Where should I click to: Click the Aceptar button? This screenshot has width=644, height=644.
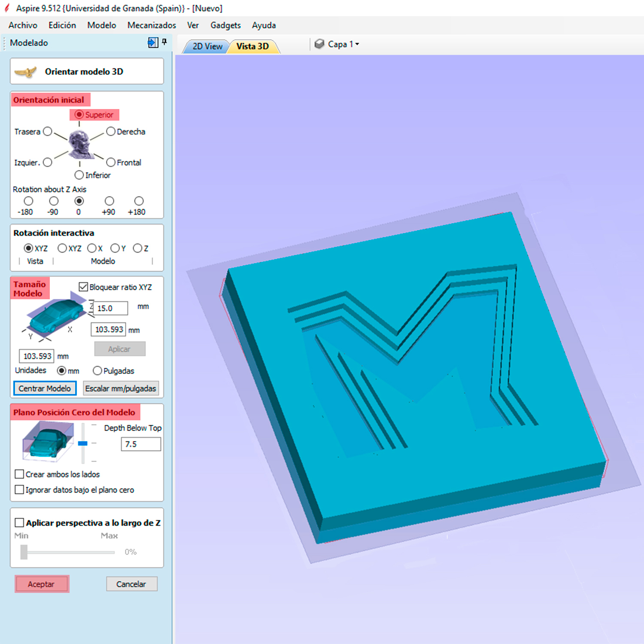click(x=42, y=584)
